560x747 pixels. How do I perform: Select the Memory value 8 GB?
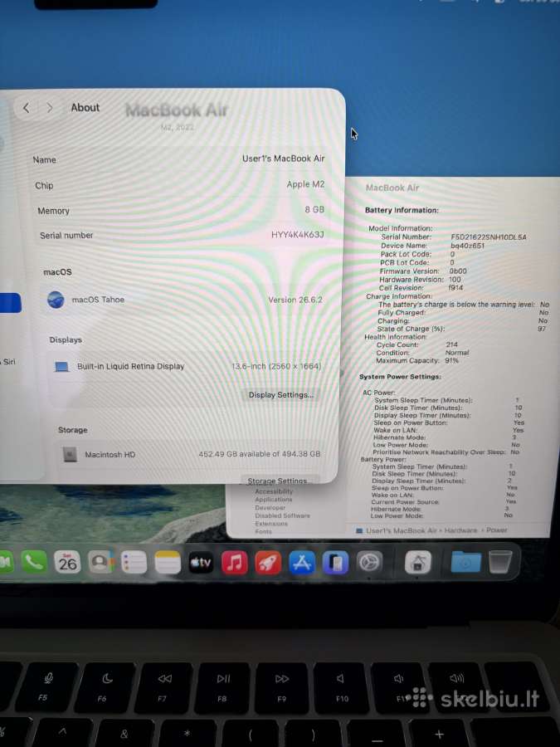pos(314,210)
